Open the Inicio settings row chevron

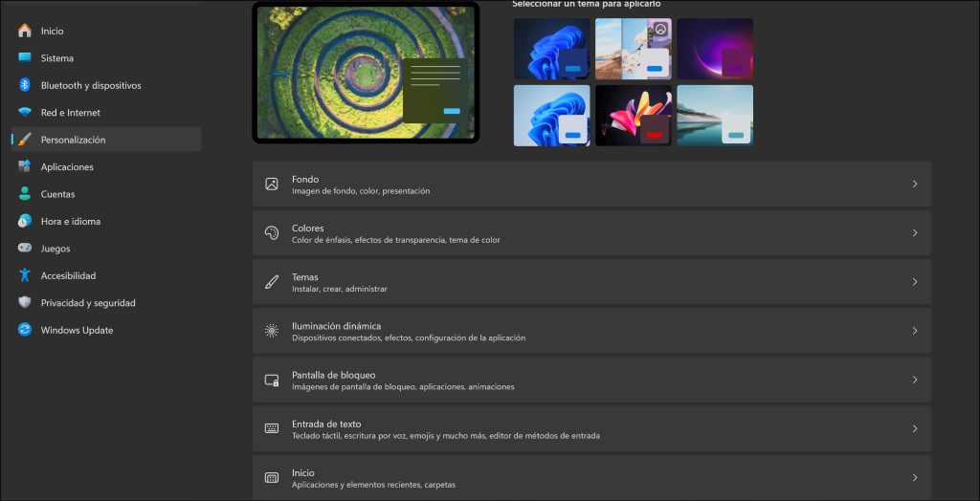pos(914,477)
